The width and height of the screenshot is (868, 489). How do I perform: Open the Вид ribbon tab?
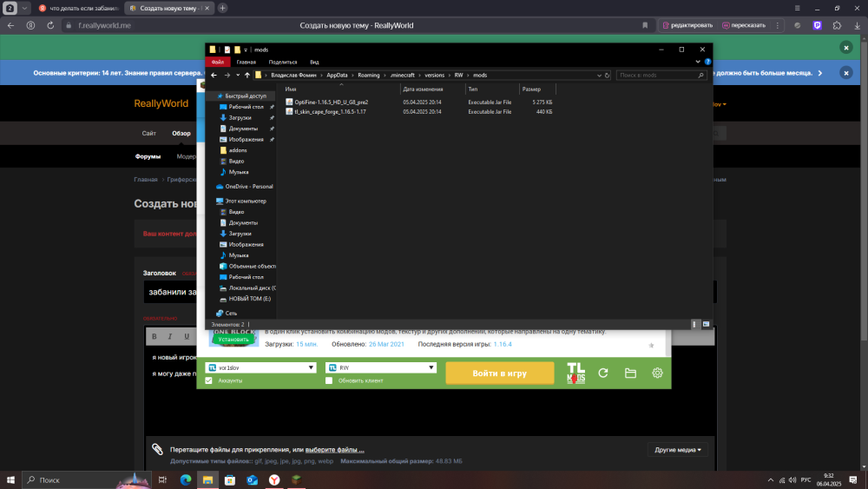pos(314,62)
